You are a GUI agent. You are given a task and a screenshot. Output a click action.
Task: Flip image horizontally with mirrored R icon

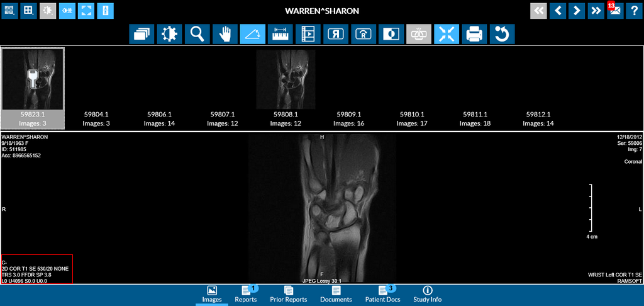(335, 34)
